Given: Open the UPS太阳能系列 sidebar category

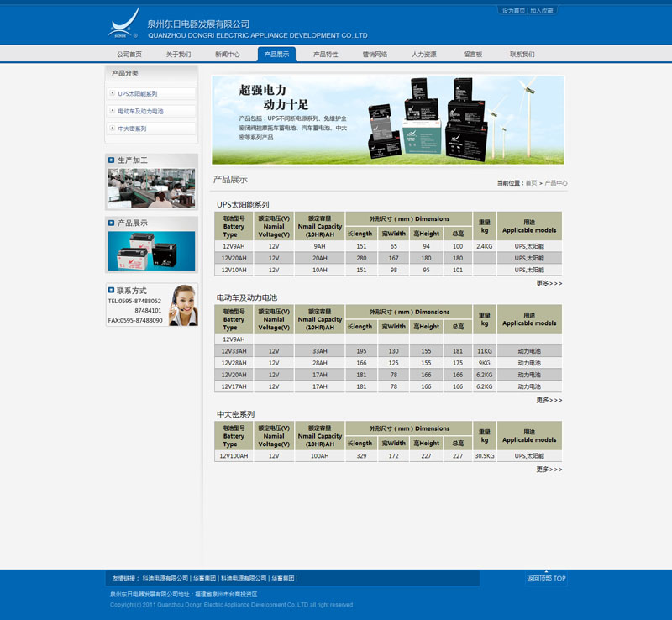Looking at the screenshot, I should point(138,93).
